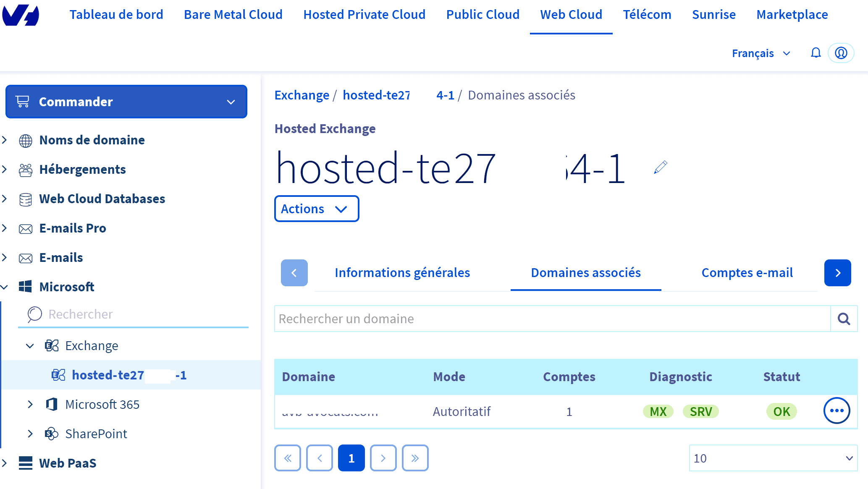Collapse the Exchange subtree
The width and height of the screenshot is (868, 489).
click(x=30, y=346)
